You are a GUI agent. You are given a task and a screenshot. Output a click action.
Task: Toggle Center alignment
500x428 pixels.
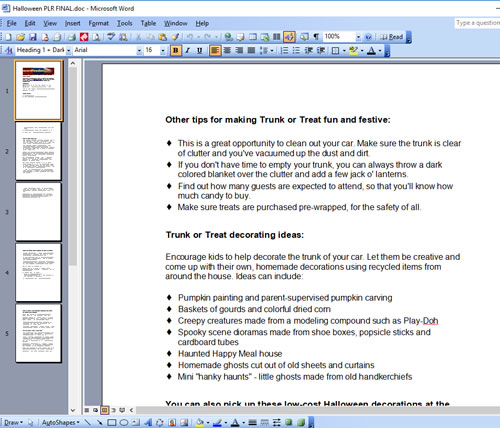tap(227, 51)
